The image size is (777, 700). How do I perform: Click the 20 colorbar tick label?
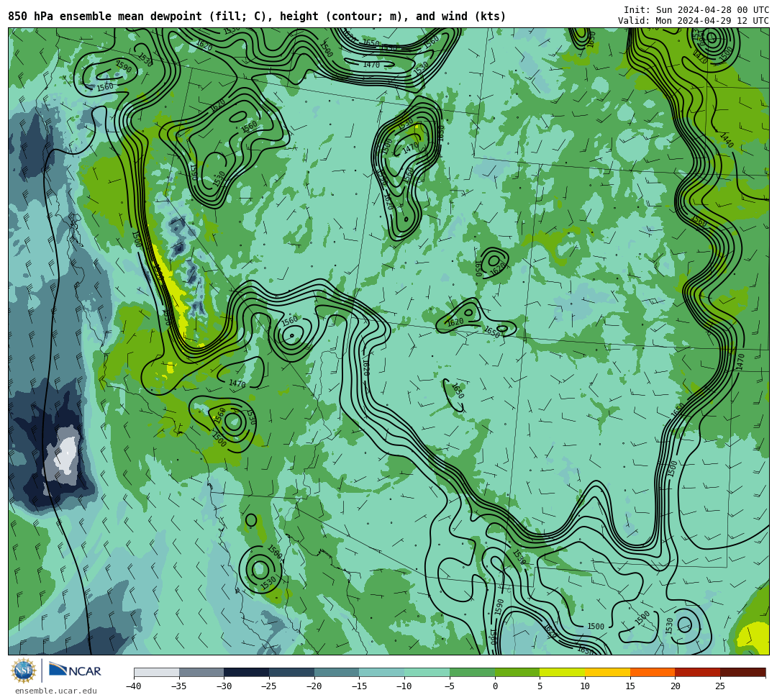(x=676, y=686)
